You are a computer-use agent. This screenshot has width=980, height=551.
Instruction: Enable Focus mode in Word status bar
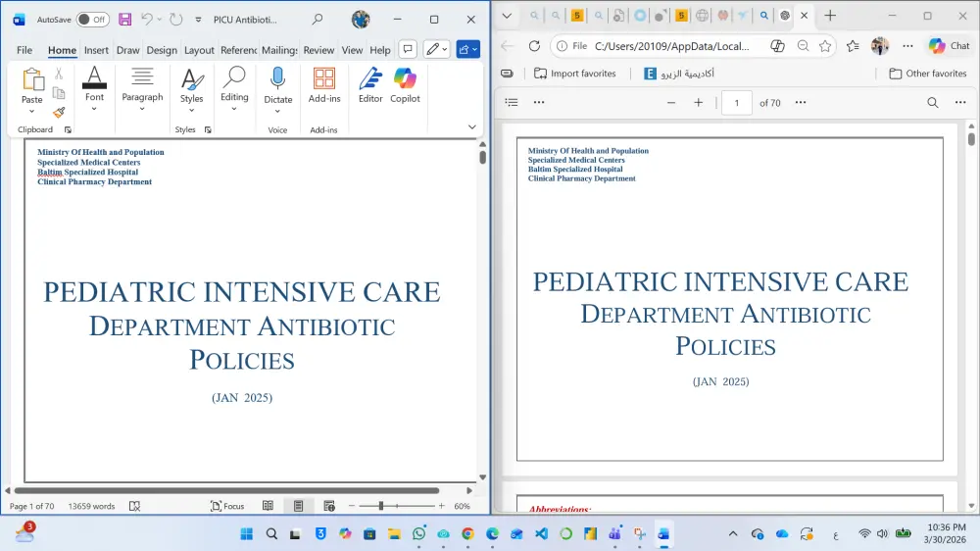227,506
